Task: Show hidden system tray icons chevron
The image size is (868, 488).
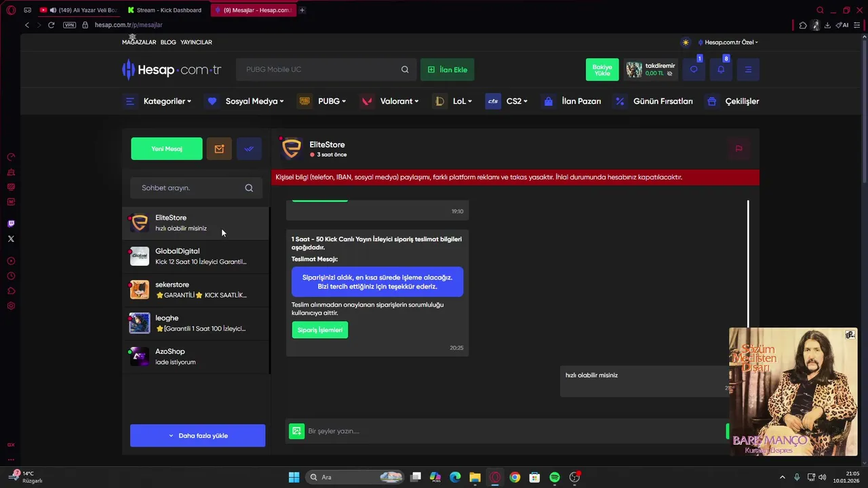Action: pyautogui.click(x=782, y=477)
